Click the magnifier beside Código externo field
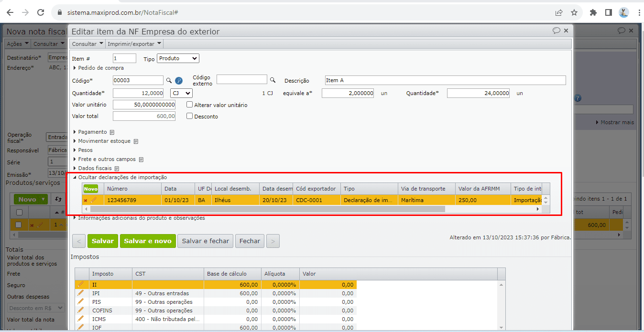This screenshot has height=332, width=644. coord(273,80)
